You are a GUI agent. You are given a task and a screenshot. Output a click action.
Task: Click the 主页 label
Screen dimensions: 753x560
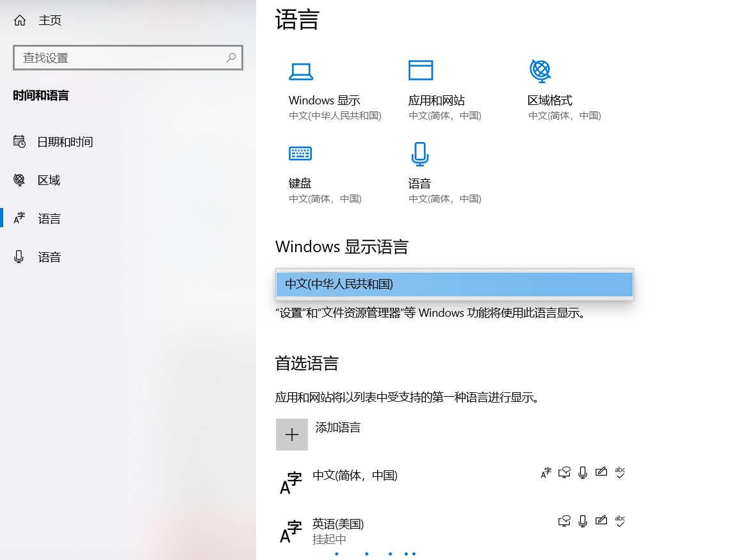pyautogui.click(x=50, y=20)
